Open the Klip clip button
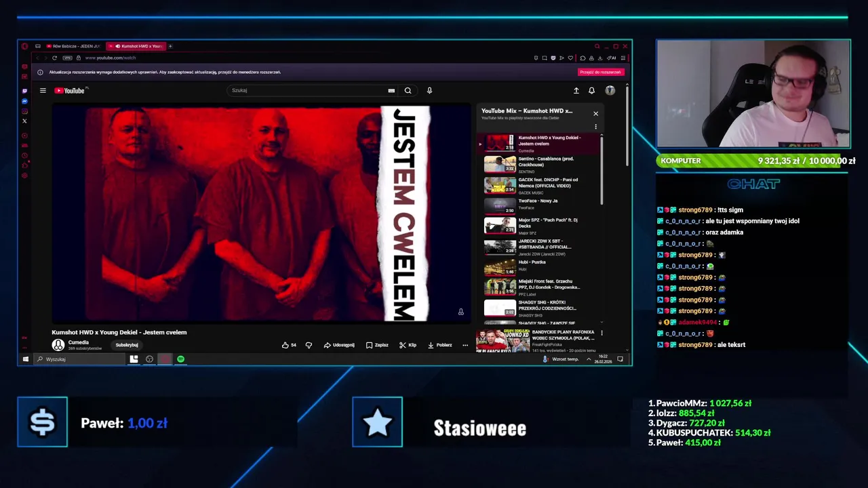 click(x=408, y=345)
